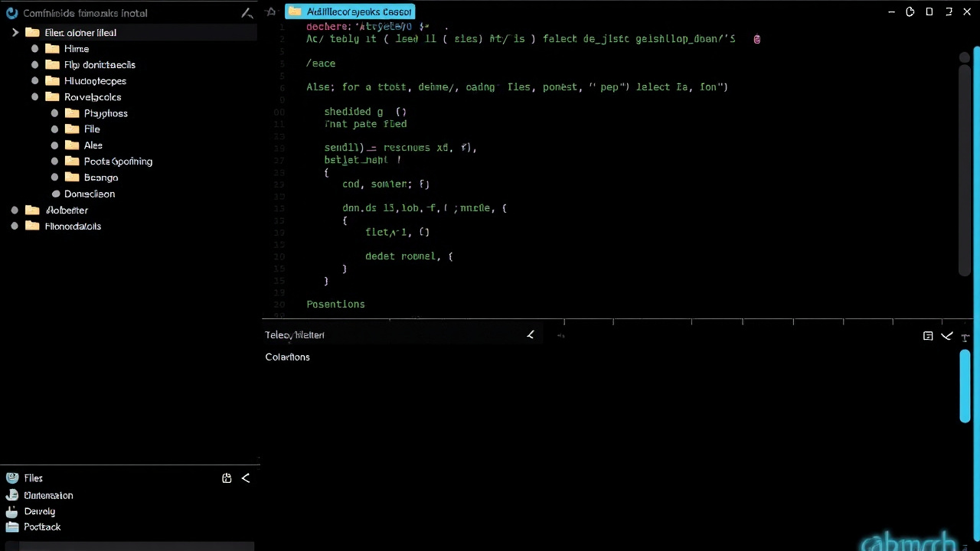Click the Files icon in the bottom panel
The width and height of the screenshot is (980, 551).
click(x=11, y=478)
